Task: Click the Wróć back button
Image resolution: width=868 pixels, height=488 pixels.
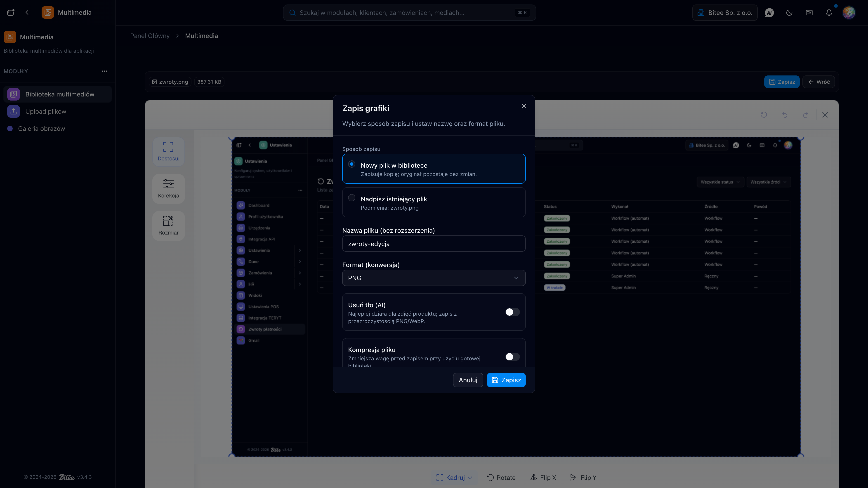Action: 818,82
